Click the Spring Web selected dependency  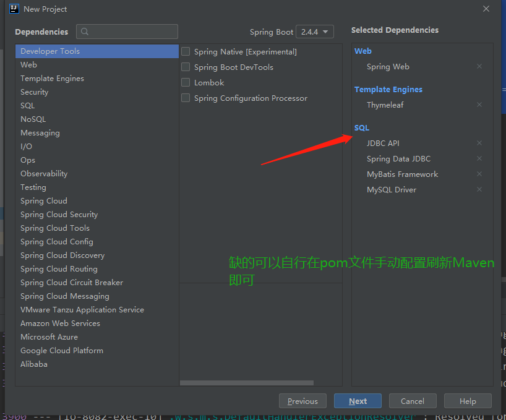388,67
